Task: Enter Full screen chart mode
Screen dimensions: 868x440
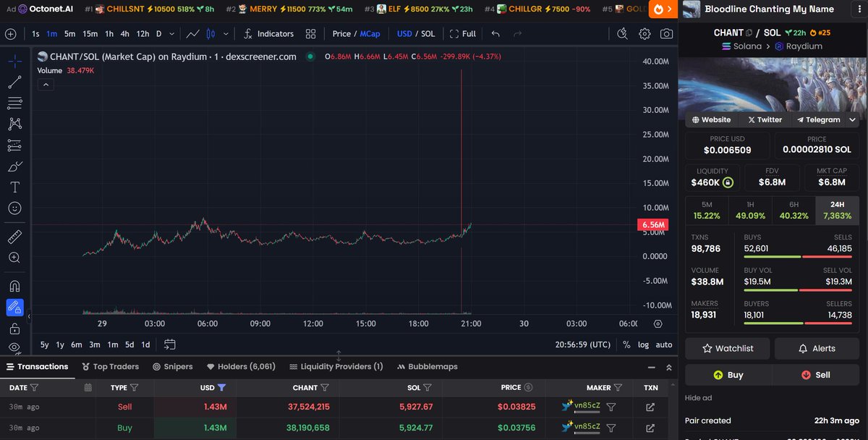Action: [463, 34]
